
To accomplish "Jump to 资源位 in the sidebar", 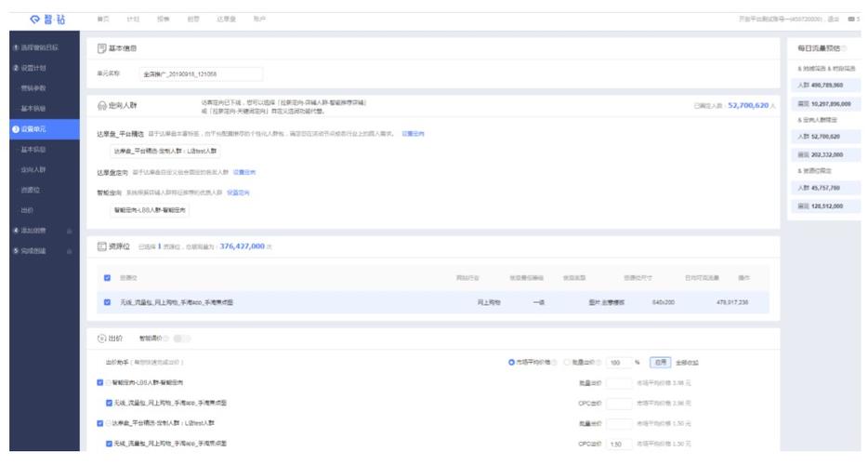I will point(30,190).
